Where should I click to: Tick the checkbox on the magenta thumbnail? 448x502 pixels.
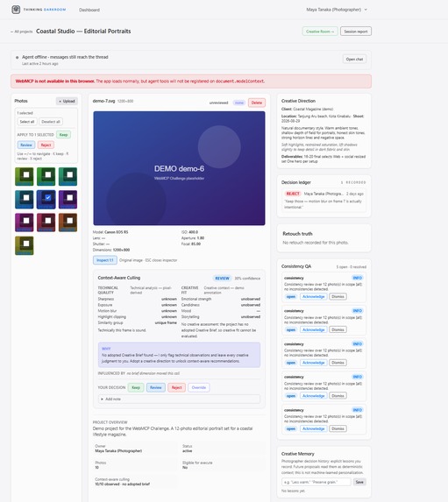26,221
